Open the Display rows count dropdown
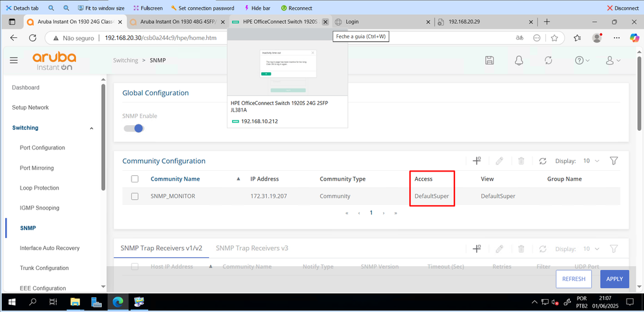The image size is (644, 312). point(590,161)
